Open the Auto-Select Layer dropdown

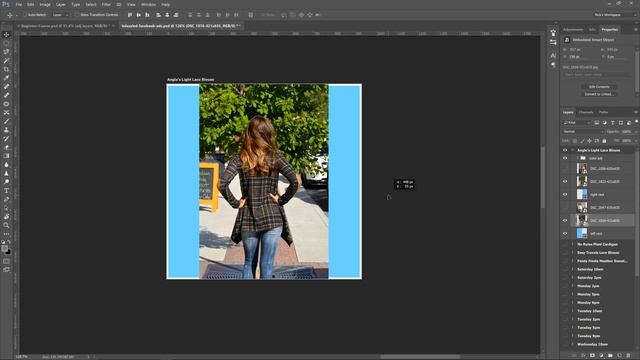coord(60,15)
